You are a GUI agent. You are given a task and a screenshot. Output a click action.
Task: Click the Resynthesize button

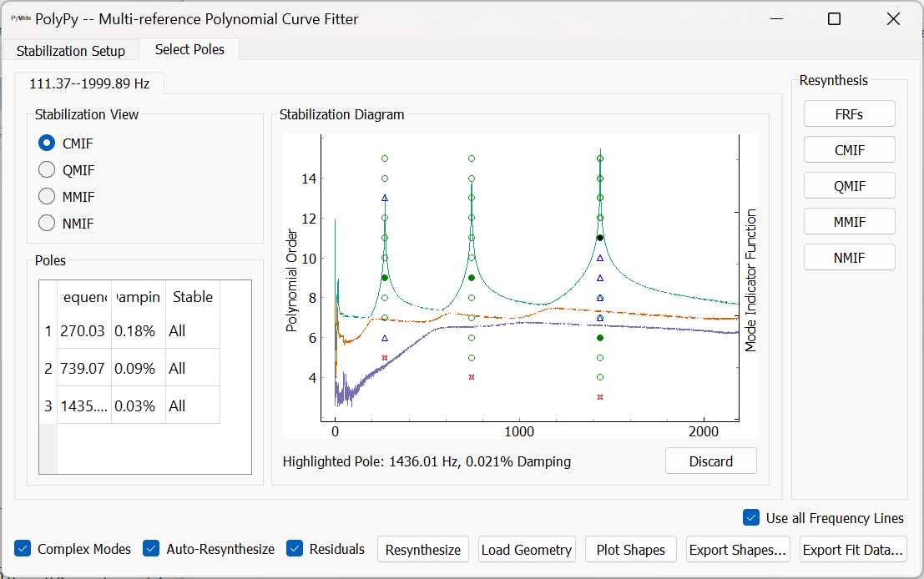click(422, 549)
